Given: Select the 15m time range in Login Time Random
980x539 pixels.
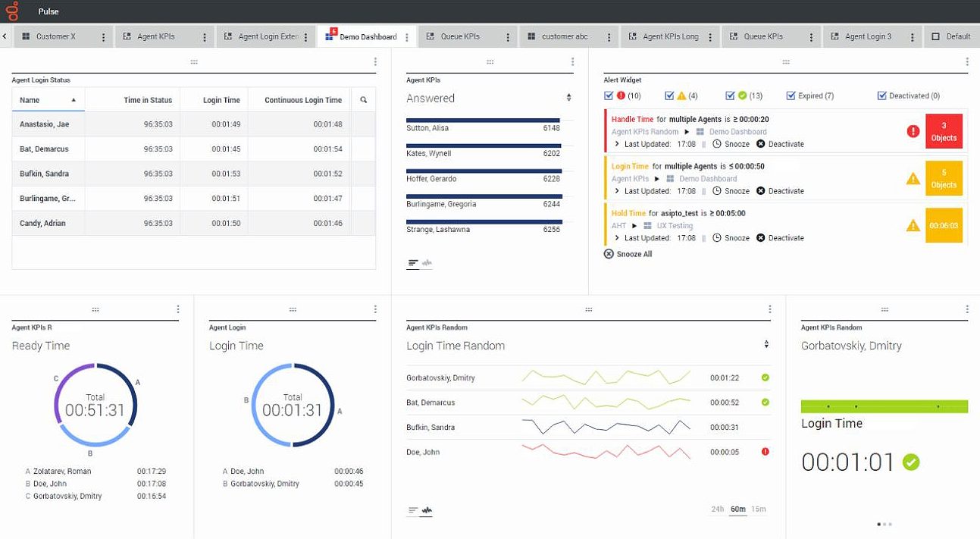Looking at the screenshot, I should 759,509.
